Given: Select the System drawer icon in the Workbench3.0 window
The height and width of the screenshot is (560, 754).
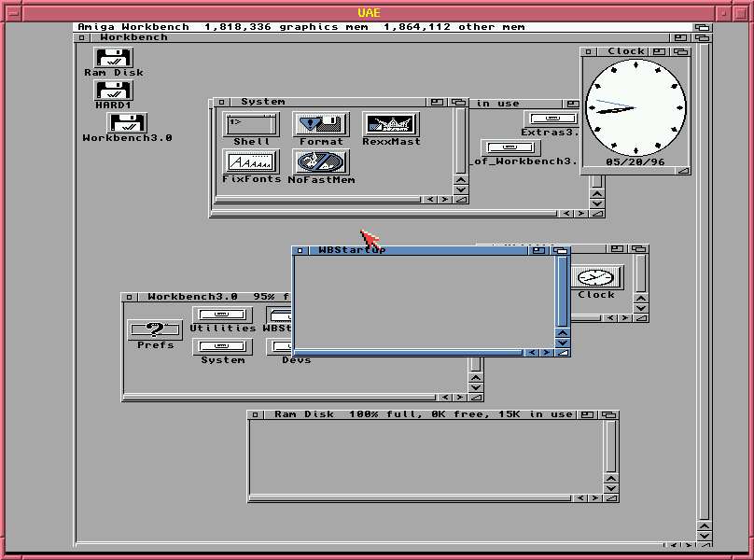Looking at the screenshot, I should (x=222, y=346).
